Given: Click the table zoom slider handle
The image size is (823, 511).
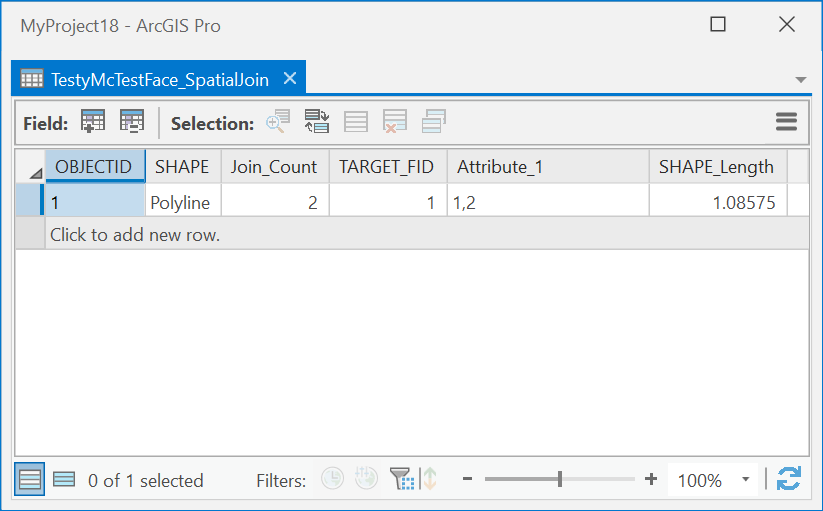Looking at the screenshot, I should point(560,480).
